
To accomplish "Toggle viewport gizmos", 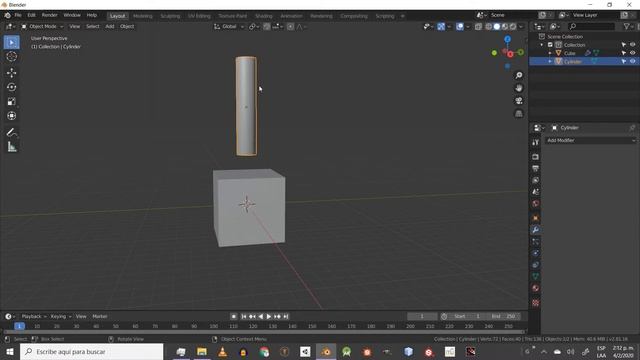I will (x=441, y=27).
